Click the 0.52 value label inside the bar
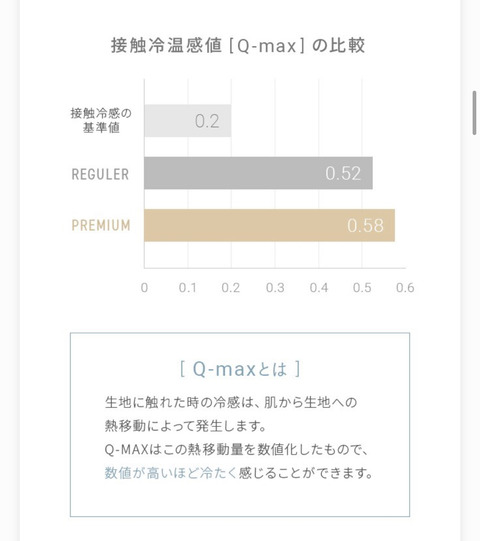This screenshot has width=480, height=541. pyautogui.click(x=343, y=173)
